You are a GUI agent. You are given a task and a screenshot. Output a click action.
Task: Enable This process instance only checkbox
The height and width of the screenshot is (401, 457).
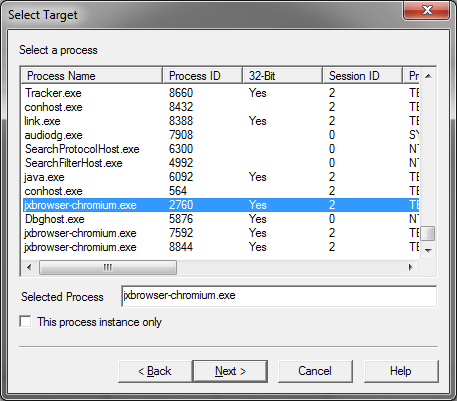[25, 322]
